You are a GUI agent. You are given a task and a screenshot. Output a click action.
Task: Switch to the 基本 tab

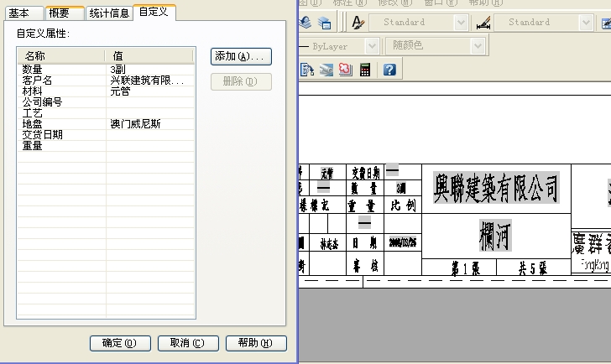point(23,13)
